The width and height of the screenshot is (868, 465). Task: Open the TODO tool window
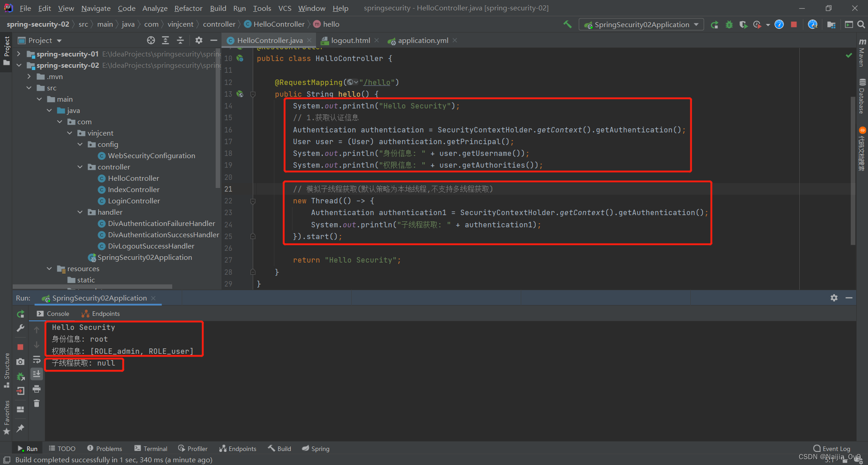62,449
